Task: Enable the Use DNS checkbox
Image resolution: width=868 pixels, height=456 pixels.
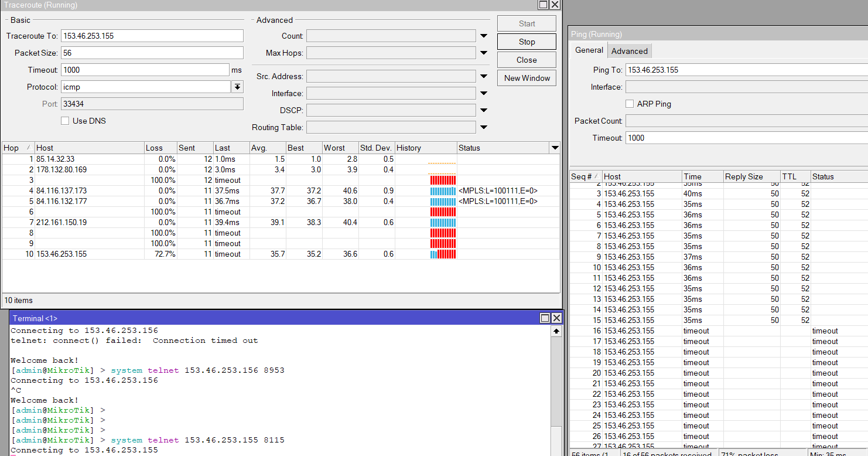Action: tap(65, 121)
